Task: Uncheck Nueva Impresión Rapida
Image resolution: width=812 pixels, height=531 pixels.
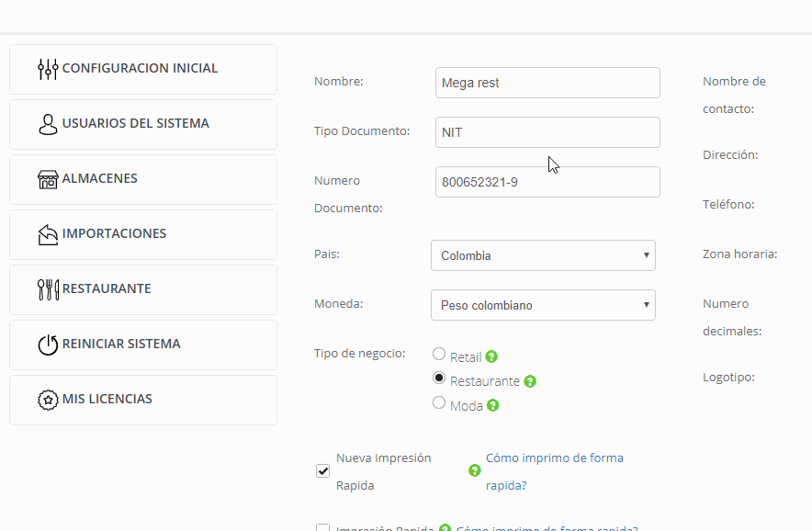Action: [x=322, y=470]
